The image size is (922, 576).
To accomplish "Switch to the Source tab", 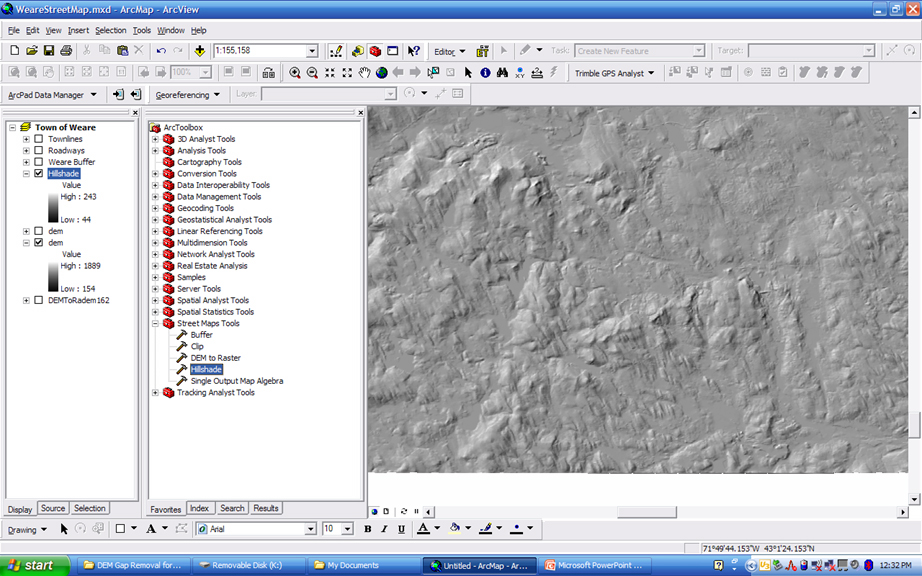I will (x=53, y=508).
